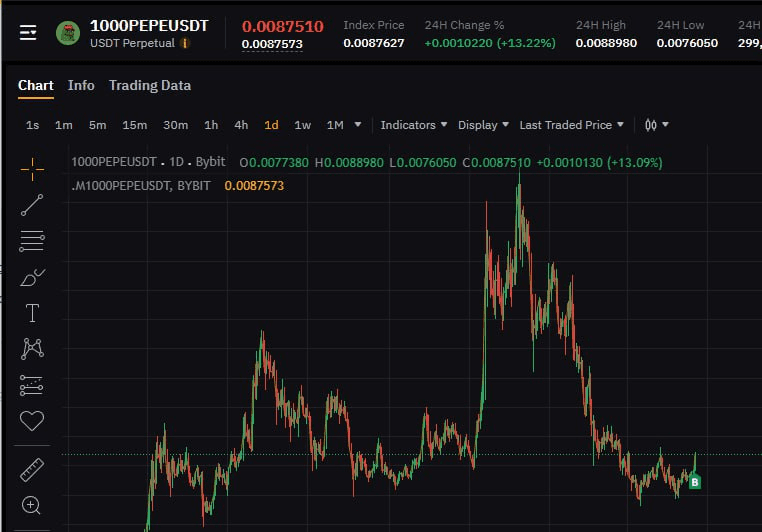Switch to the Trading Data tab
Viewport: 762px width, 532px height.
[x=150, y=85]
